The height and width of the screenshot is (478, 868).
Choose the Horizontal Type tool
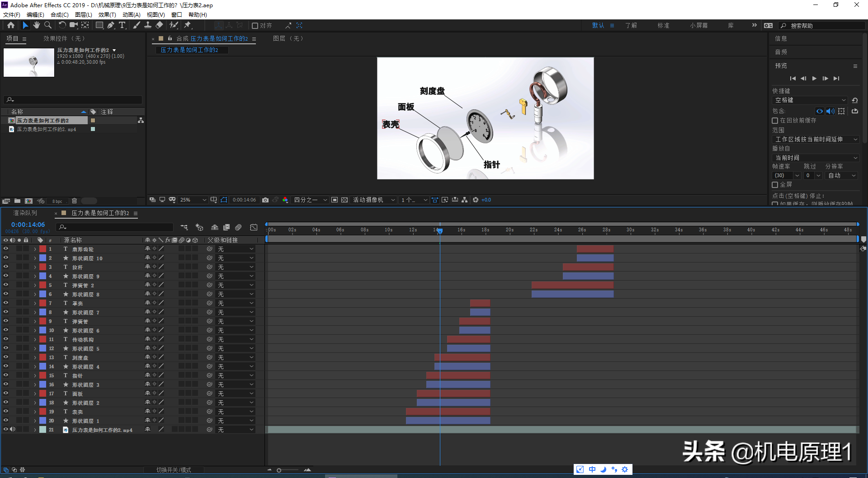coord(122,25)
